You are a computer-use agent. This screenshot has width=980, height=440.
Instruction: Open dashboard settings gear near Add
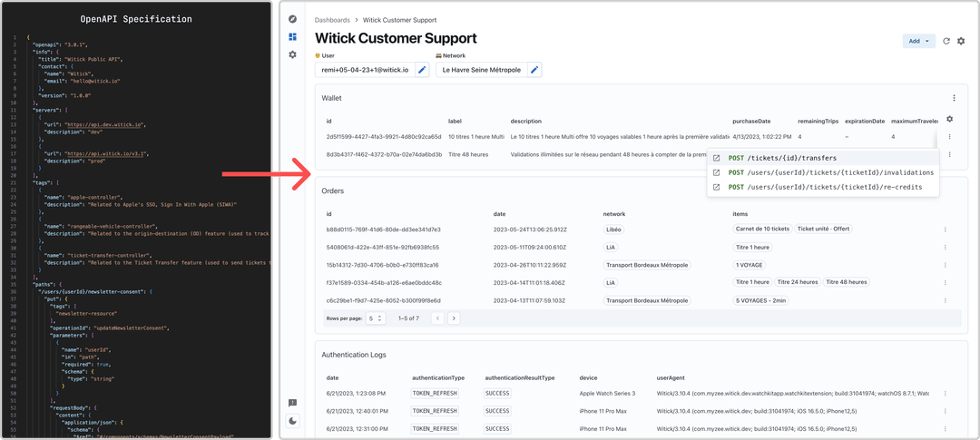click(961, 41)
